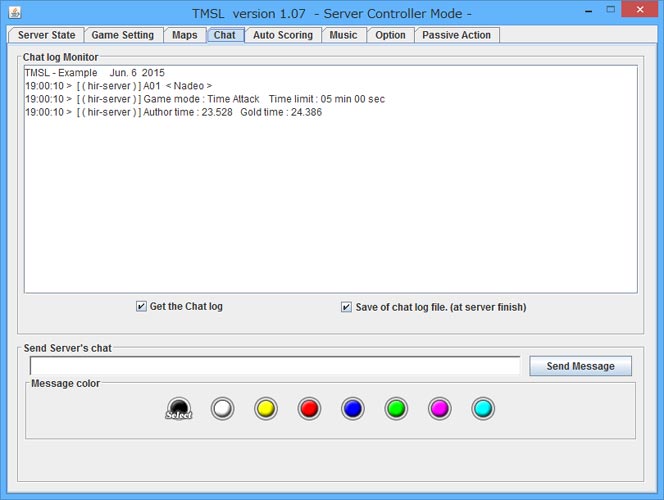Choose the cyan message color
Screen dimensions: 664x500
[x=483, y=409]
